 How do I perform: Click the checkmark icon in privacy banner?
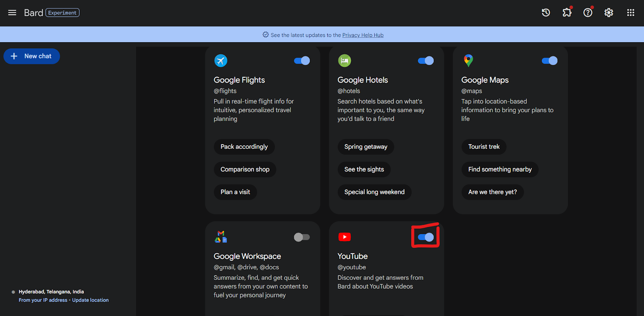(266, 35)
